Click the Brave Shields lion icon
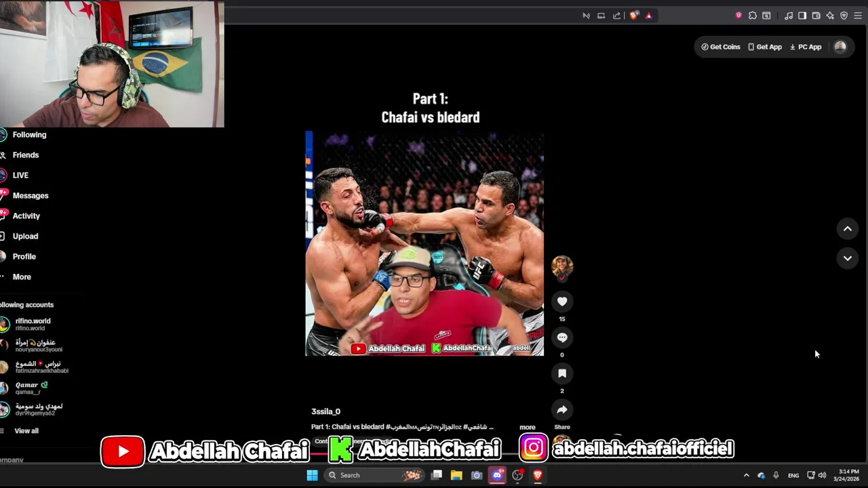868x488 pixels. [x=634, y=16]
